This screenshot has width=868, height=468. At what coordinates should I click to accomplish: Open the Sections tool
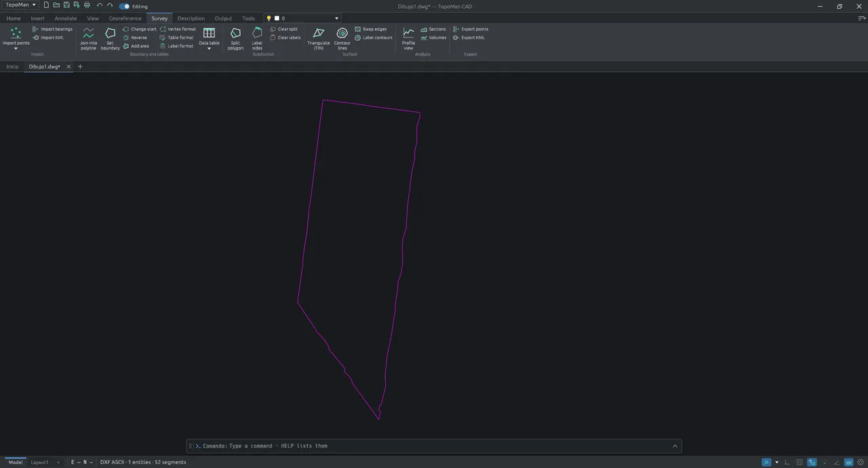pos(433,29)
